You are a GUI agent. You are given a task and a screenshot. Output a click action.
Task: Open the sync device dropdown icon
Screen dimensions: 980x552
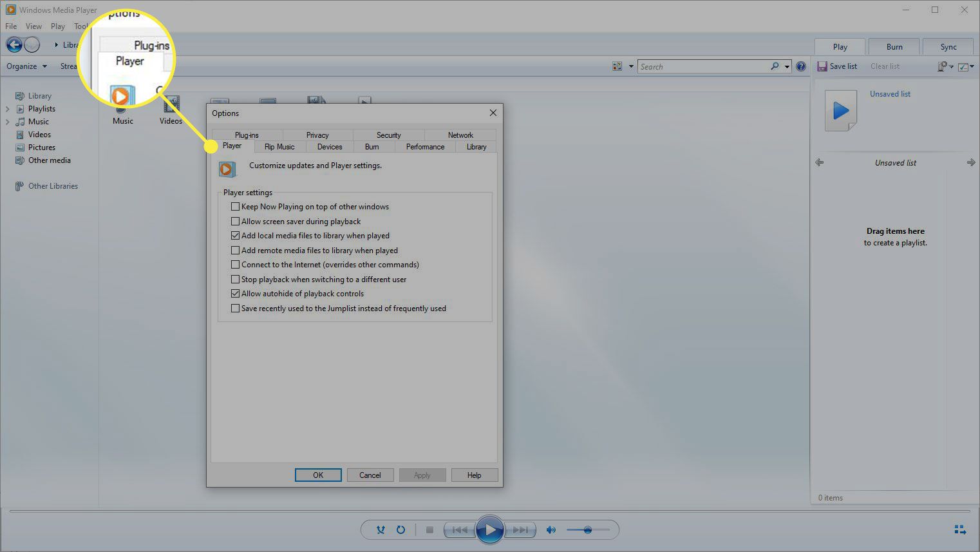tap(945, 66)
